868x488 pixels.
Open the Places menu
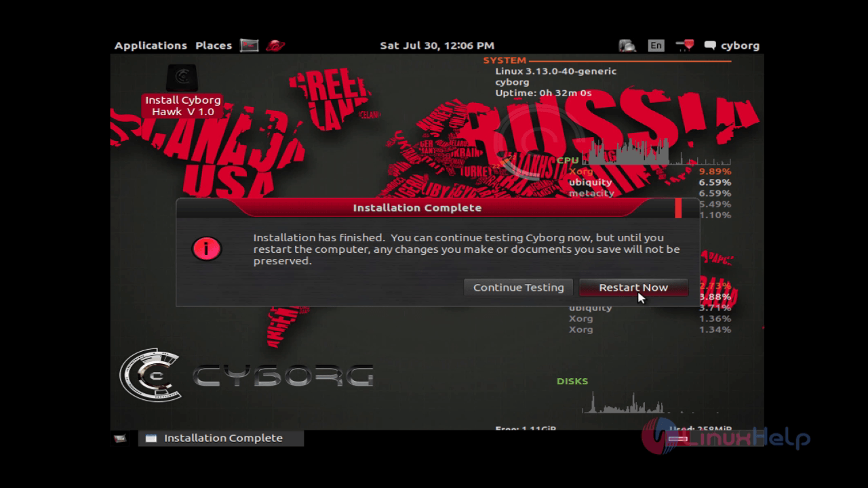click(x=214, y=45)
